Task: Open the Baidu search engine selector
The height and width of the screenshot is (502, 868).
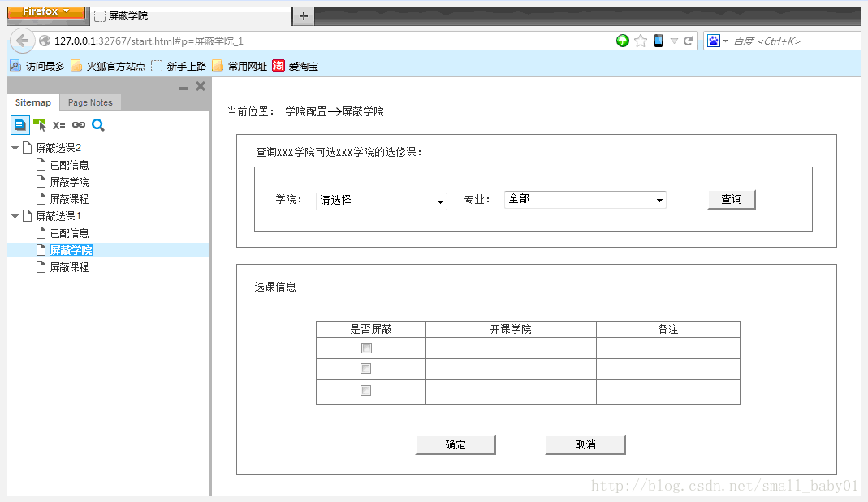Action: point(718,41)
